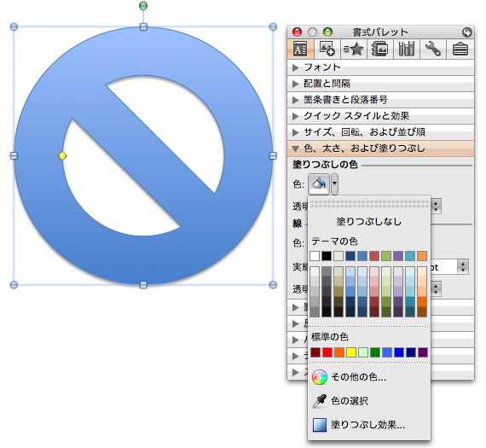Viewport: 486px width, 448px height.
Task: Open the Reference Tools books icon
Action: [407, 49]
